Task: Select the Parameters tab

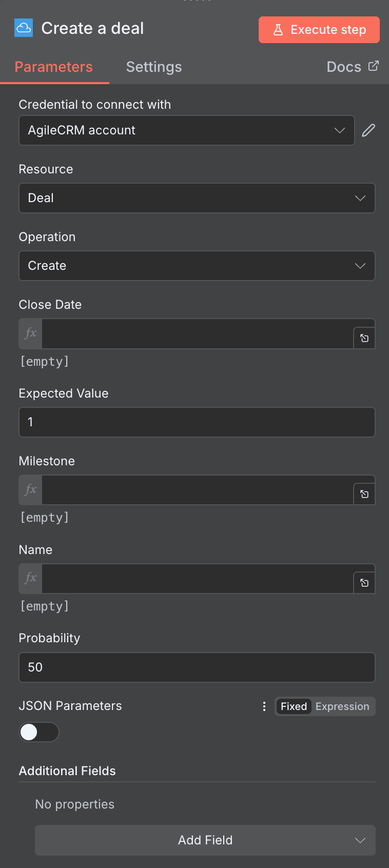Action: click(x=53, y=67)
